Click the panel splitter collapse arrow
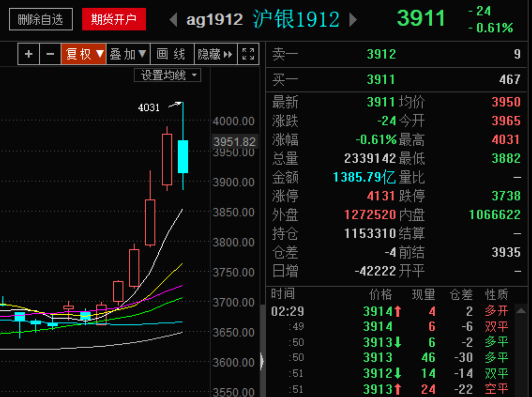 click(262, 361)
